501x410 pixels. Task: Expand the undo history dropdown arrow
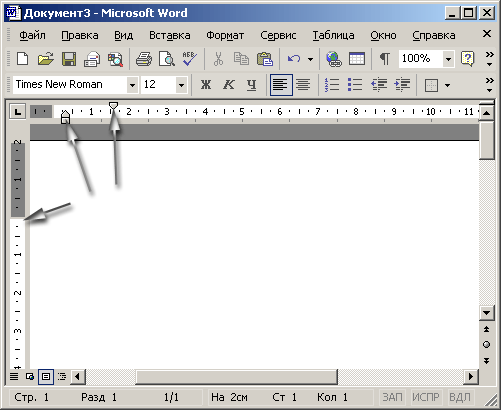[310, 59]
